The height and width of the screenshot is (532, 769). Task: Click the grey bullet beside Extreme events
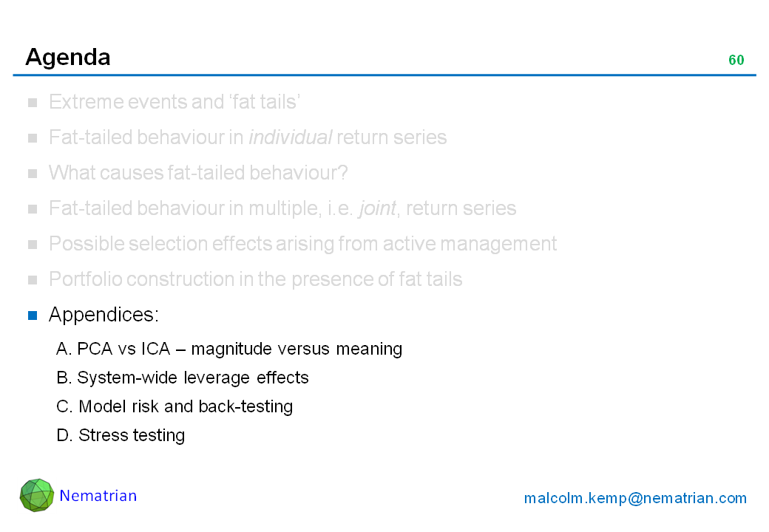(x=33, y=103)
